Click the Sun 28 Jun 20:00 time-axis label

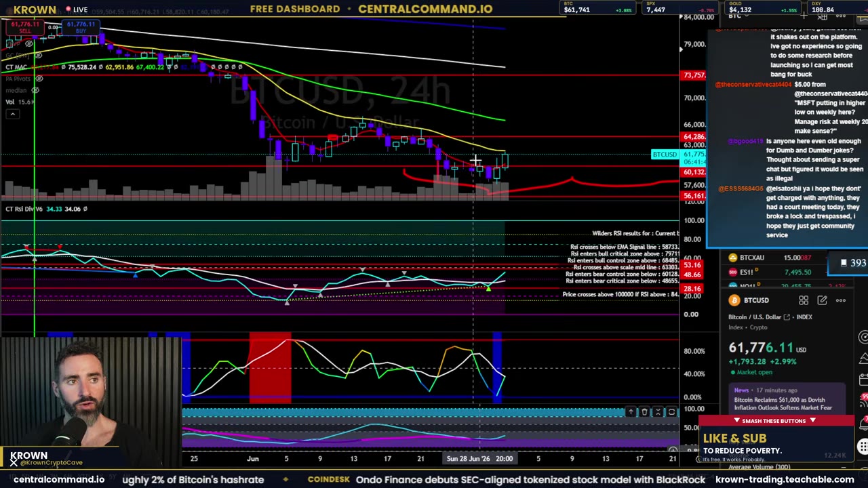point(479,459)
